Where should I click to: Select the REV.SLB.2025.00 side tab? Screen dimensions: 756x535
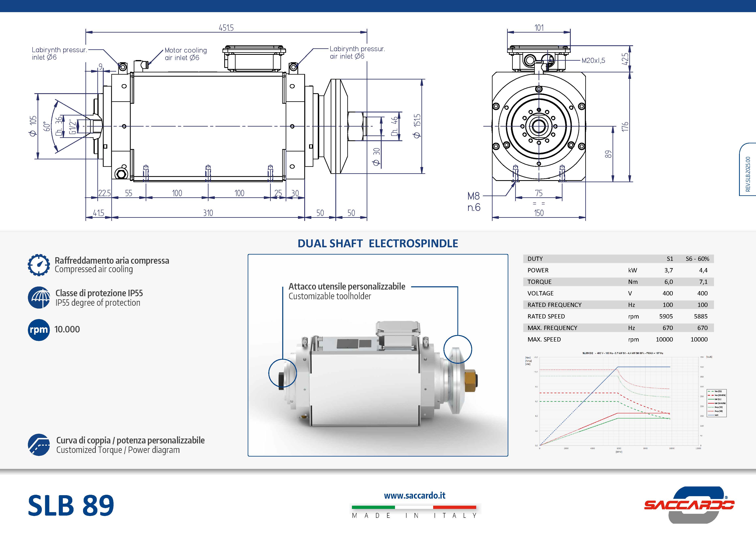click(748, 169)
